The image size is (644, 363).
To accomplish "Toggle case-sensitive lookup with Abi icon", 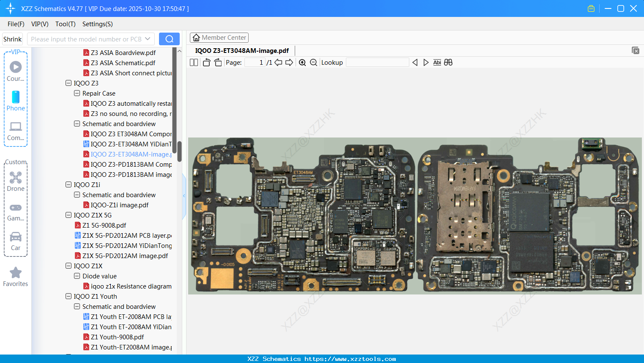I will pos(437,62).
